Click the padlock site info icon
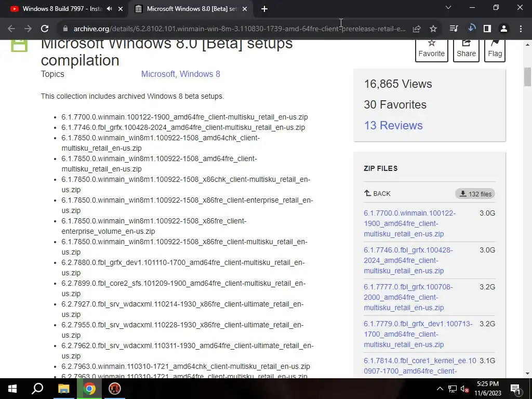Screen dimensions: 532x399 (x=65, y=29)
